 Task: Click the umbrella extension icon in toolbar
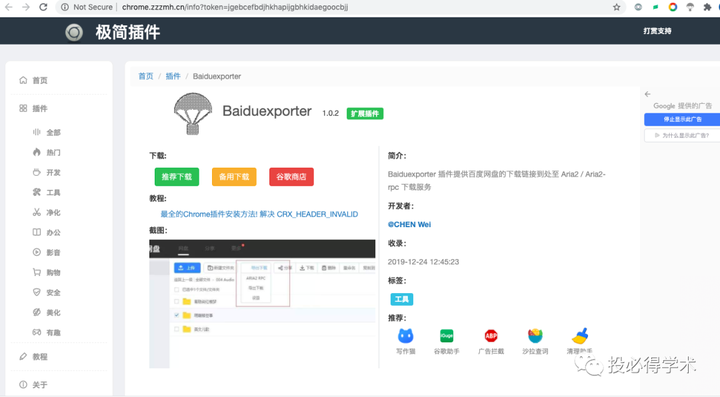[690, 7]
